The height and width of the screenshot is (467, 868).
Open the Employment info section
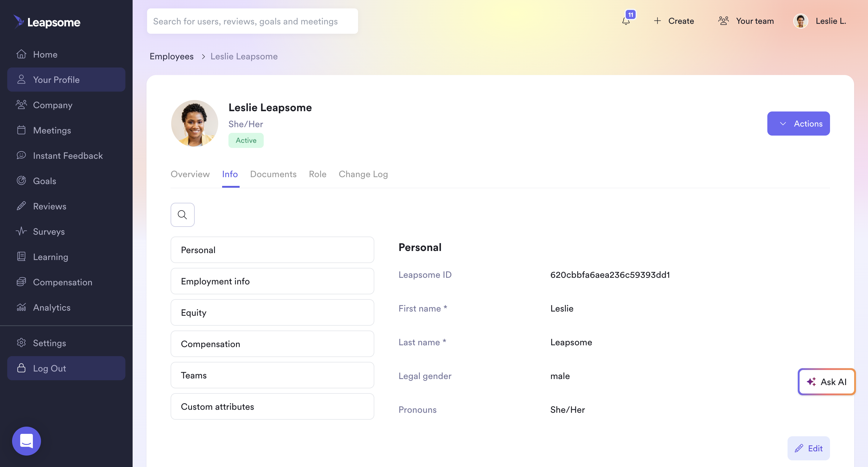point(272,281)
